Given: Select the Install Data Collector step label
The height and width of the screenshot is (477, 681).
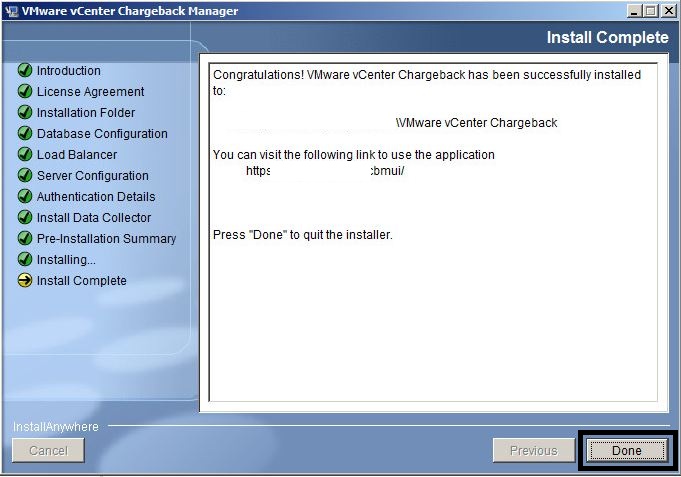Looking at the screenshot, I should tap(94, 218).
